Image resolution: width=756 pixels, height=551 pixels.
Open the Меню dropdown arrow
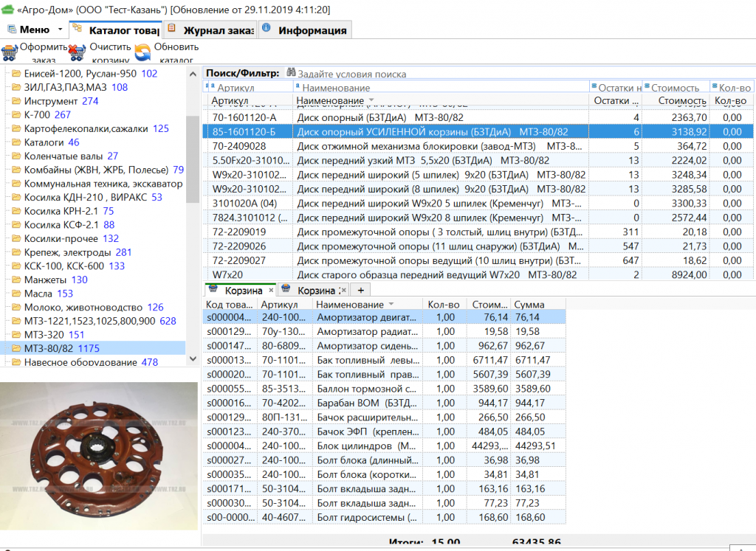pyautogui.click(x=61, y=30)
